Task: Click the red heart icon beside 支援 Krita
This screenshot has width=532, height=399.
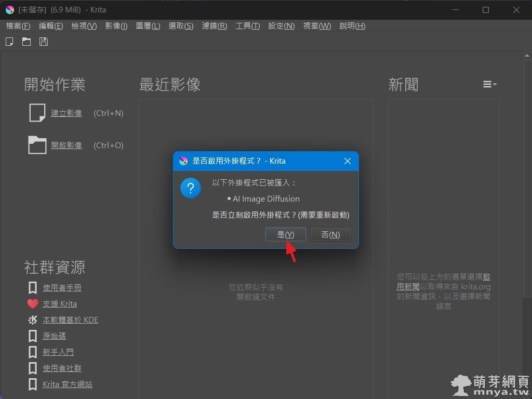Action: pyautogui.click(x=33, y=304)
